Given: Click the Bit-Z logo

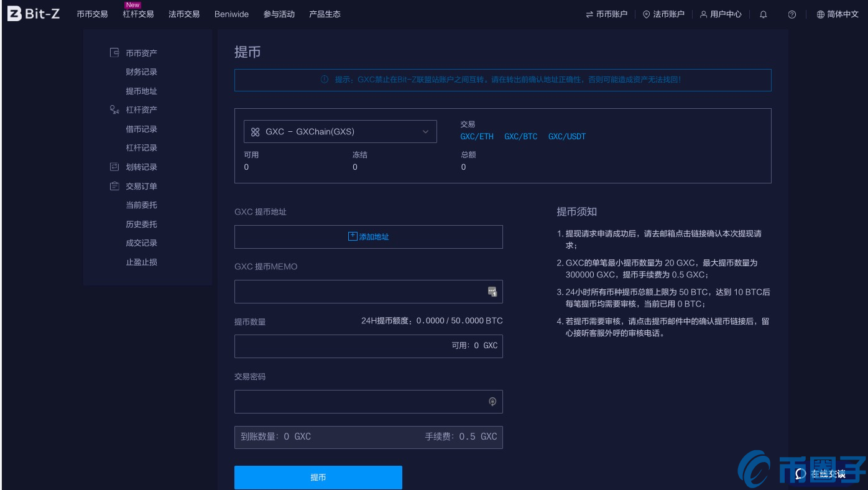Looking at the screenshot, I should click(34, 14).
